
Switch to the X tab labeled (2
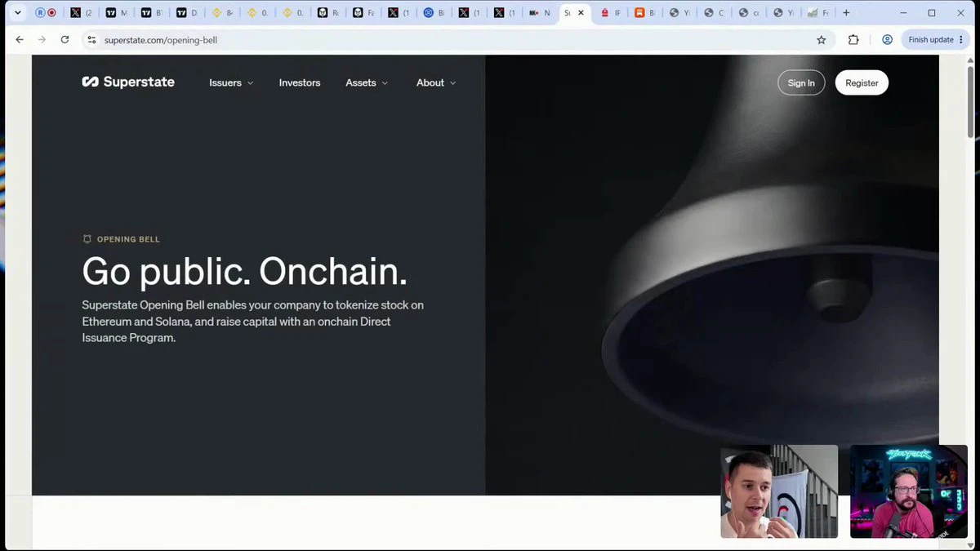click(82, 13)
